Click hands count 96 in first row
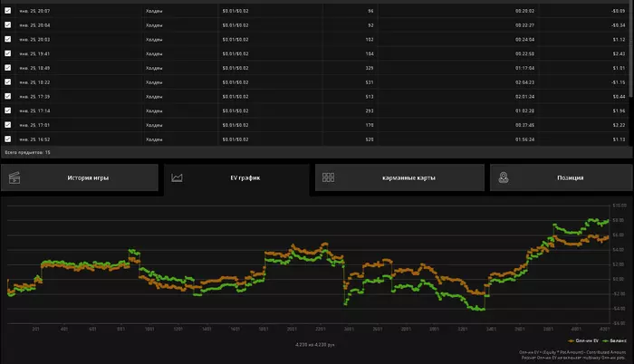This screenshot has width=634, height=364. click(x=370, y=11)
